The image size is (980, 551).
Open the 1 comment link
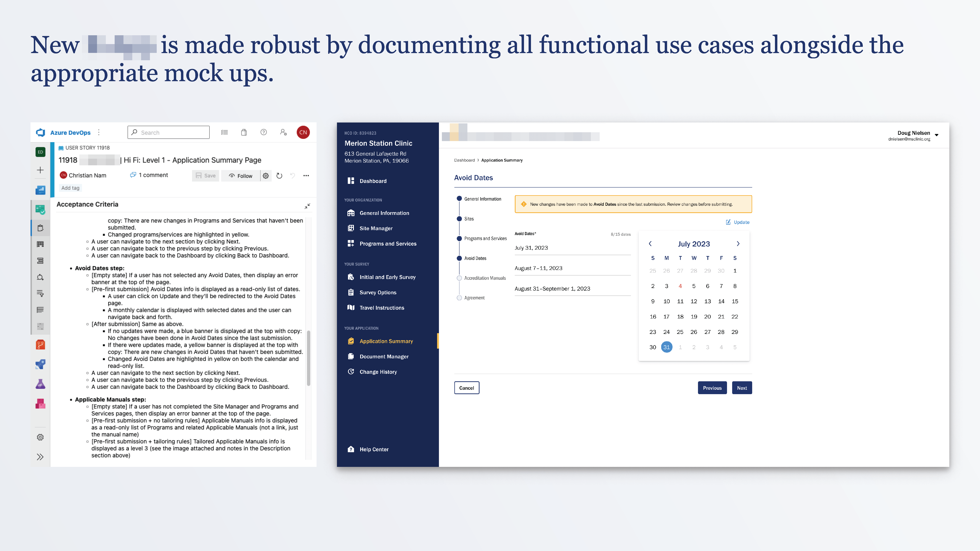pos(149,175)
